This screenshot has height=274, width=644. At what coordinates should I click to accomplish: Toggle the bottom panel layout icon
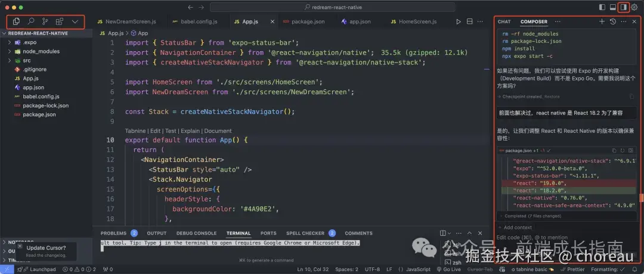click(613, 7)
